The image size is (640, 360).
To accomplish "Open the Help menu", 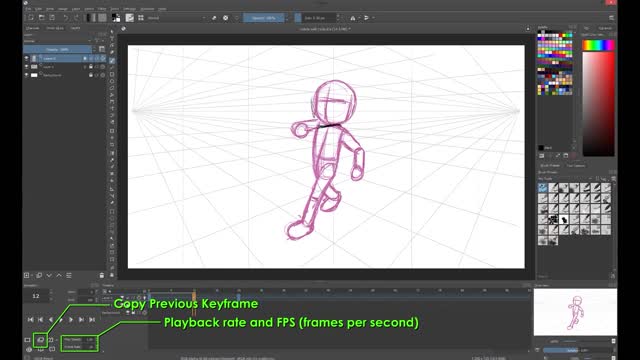I will pos(162,9).
